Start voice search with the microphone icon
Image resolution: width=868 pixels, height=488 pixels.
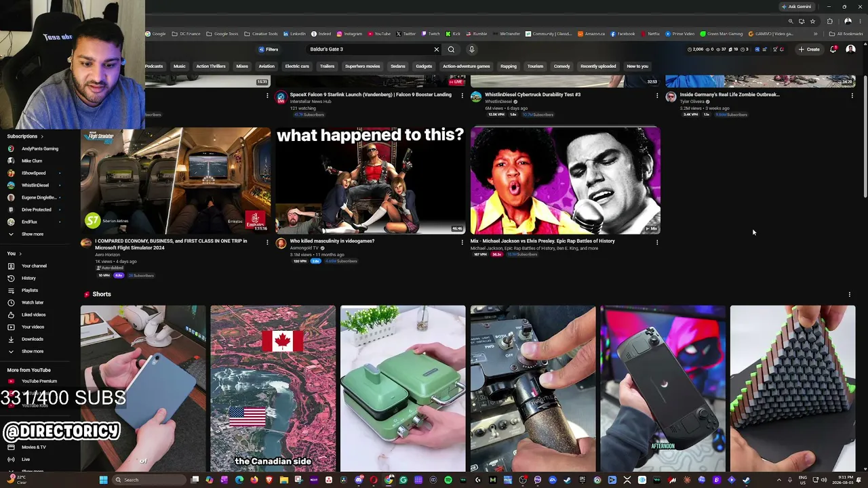472,49
